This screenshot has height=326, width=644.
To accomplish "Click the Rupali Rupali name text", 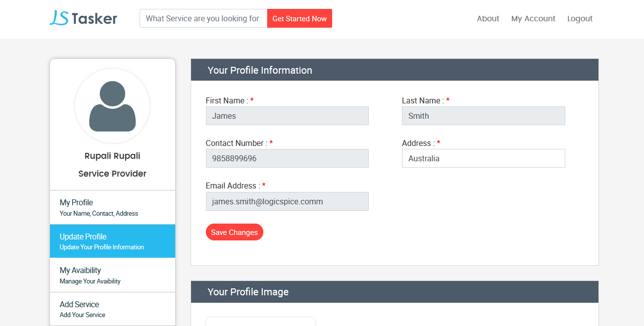I will [x=112, y=156].
